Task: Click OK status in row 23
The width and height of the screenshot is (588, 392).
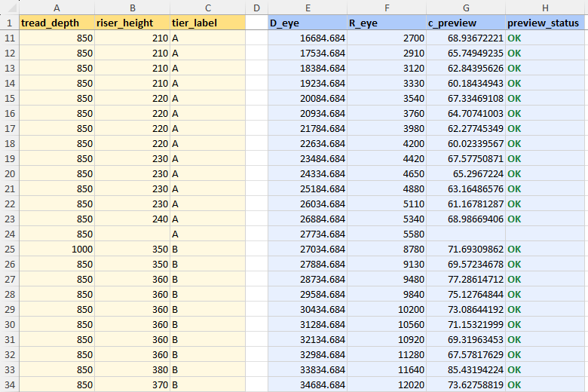Action: click(x=545, y=219)
